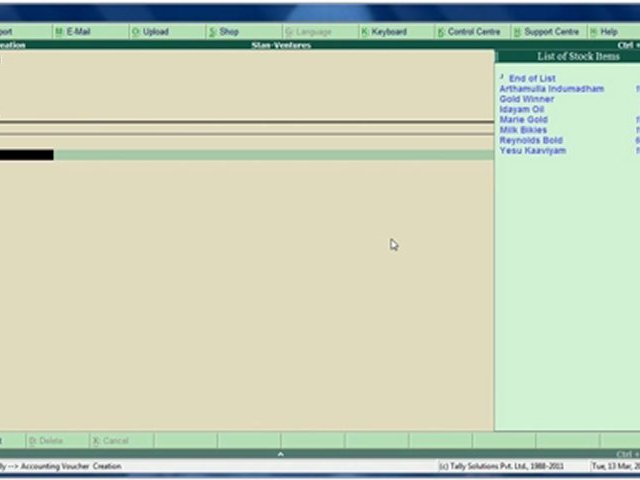Click the Upload toolbar button
640x480 pixels.
click(x=150, y=32)
